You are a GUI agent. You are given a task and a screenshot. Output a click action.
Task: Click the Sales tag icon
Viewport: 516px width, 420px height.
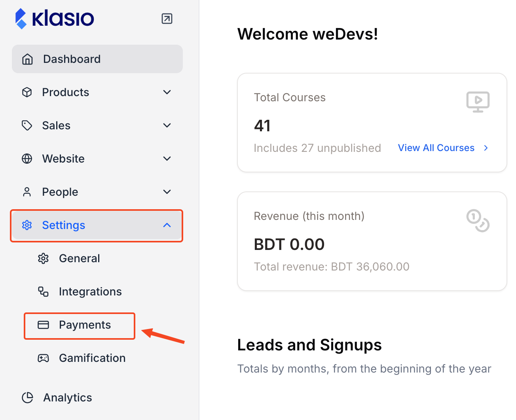click(x=27, y=125)
